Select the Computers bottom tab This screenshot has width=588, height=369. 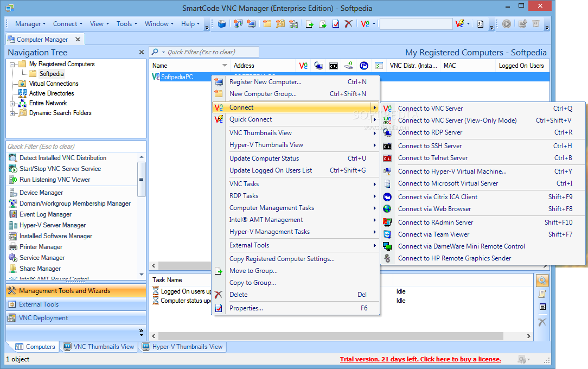pos(35,347)
